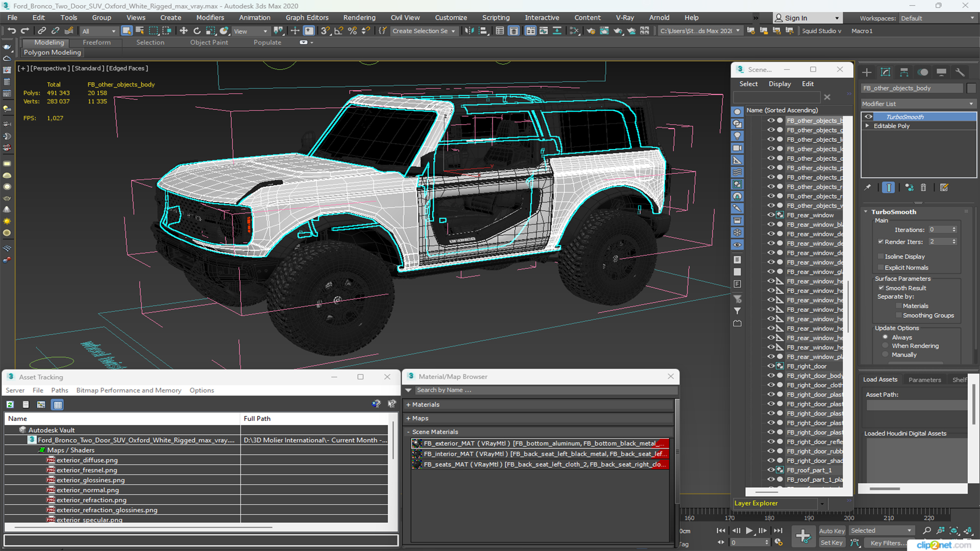The height and width of the screenshot is (551, 980).
Task: Open the Schematic View icon
Action: 575,31
